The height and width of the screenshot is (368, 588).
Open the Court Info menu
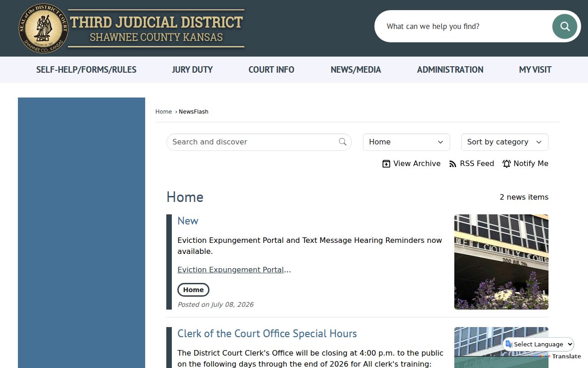point(271,69)
